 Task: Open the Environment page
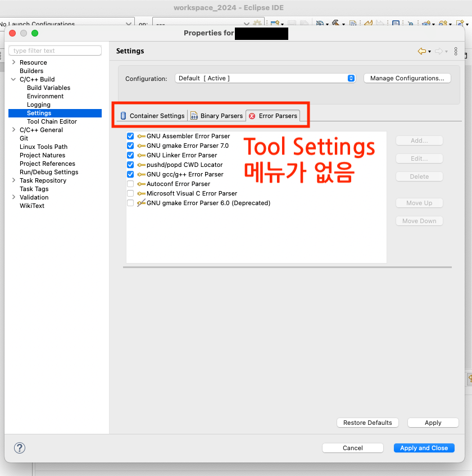[x=45, y=96]
